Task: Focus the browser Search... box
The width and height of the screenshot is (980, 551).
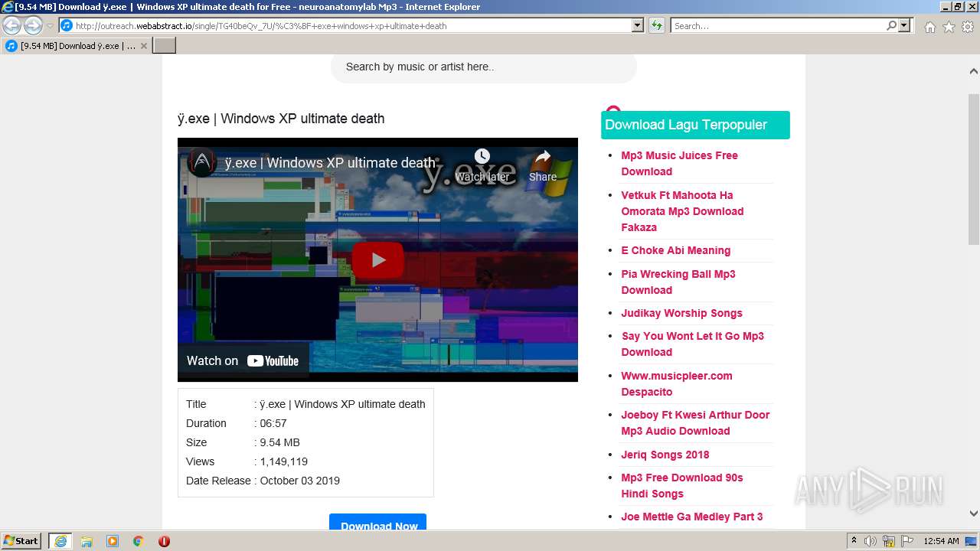Action: 778,25
